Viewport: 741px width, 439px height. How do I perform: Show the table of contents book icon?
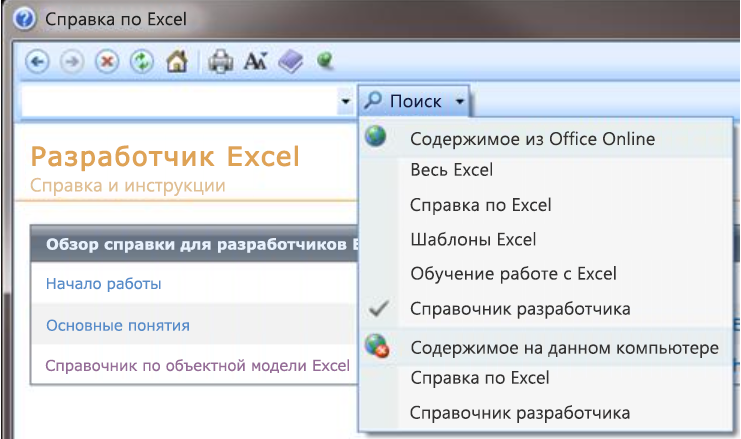(x=290, y=61)
